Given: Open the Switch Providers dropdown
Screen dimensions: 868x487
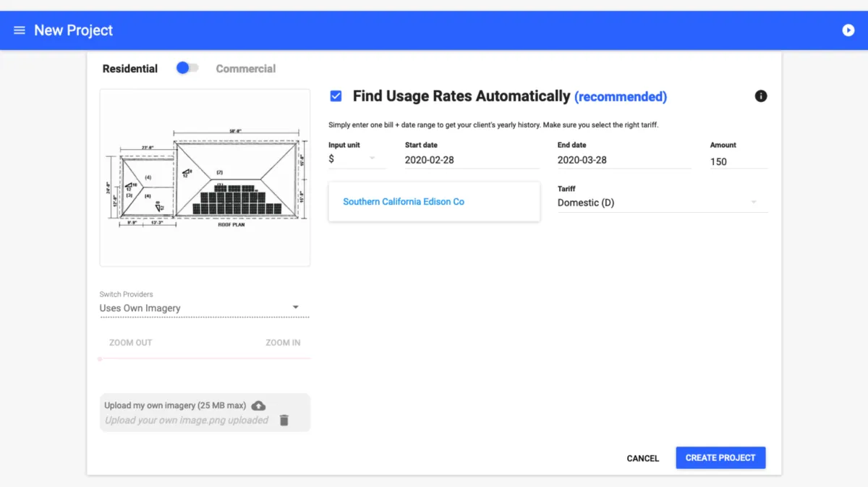Looking at the screenshot, I should pos(204,308).
